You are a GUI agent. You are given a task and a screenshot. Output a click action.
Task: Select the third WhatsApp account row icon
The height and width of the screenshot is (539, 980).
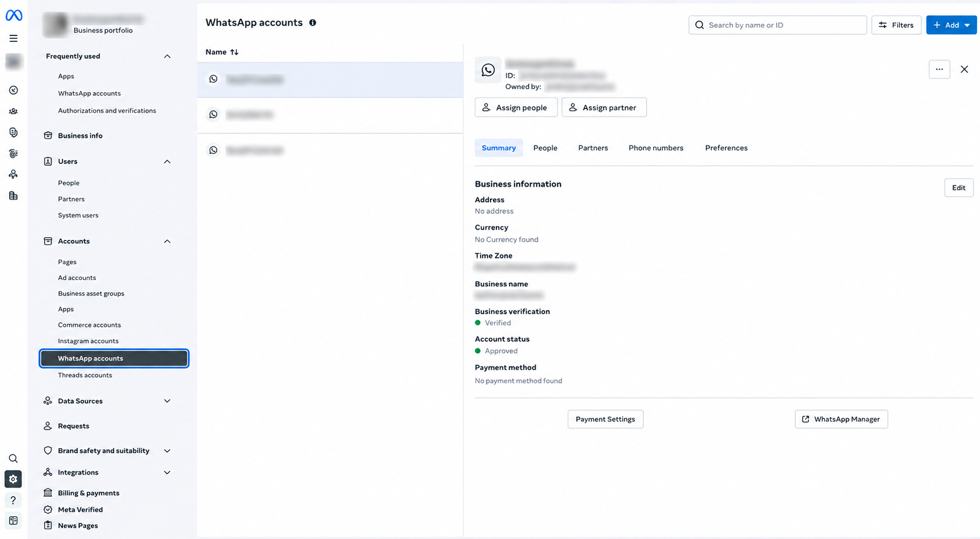click(x=213, y=150)
